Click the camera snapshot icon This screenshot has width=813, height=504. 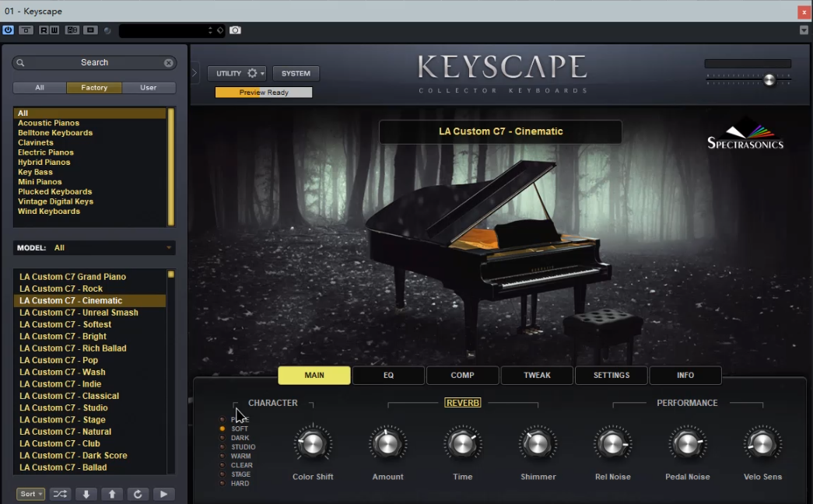click(235, 30)
